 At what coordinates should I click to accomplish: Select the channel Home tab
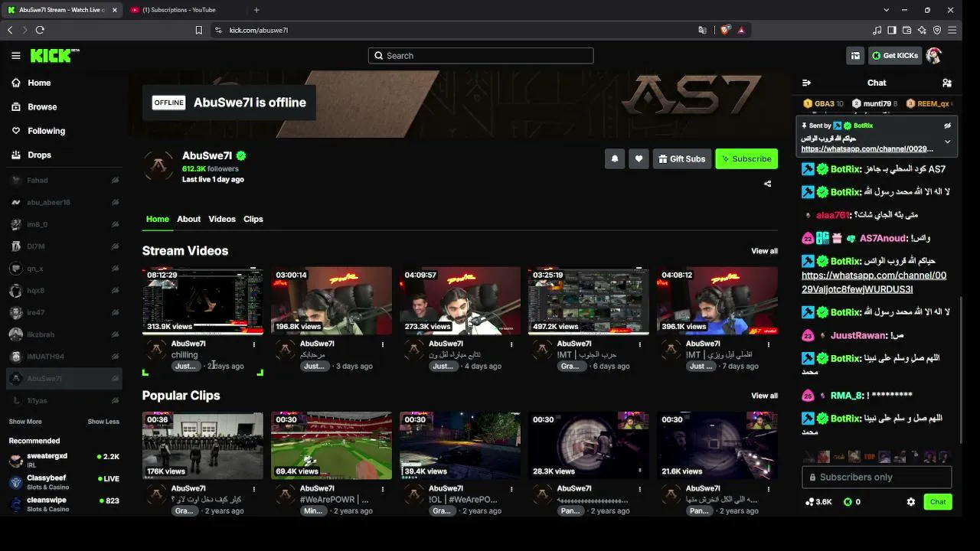pyautogui.click(x=158, y=219)
